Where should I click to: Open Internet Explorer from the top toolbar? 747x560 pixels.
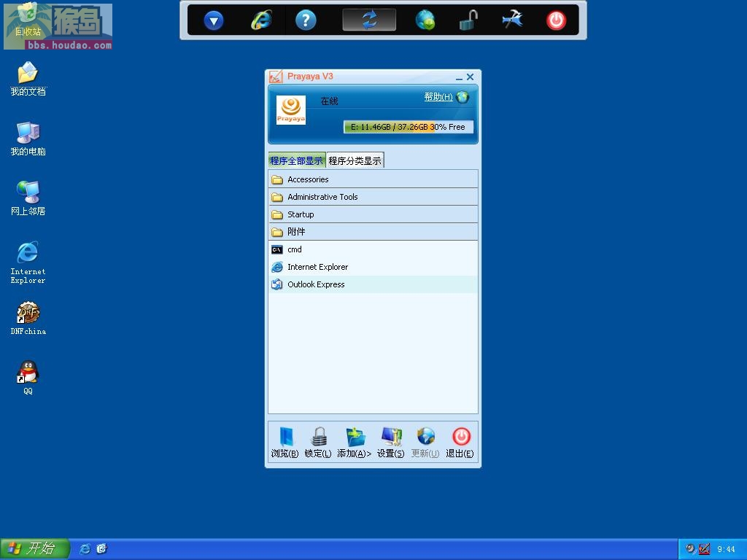tap(262, 20)
